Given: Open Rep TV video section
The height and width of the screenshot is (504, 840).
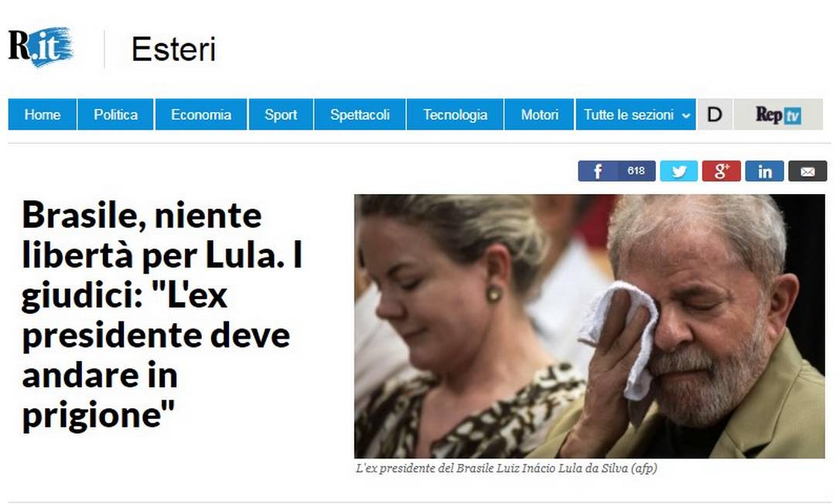Looking at the screenshot, I should pyautogui.click(x=778, y=114).
